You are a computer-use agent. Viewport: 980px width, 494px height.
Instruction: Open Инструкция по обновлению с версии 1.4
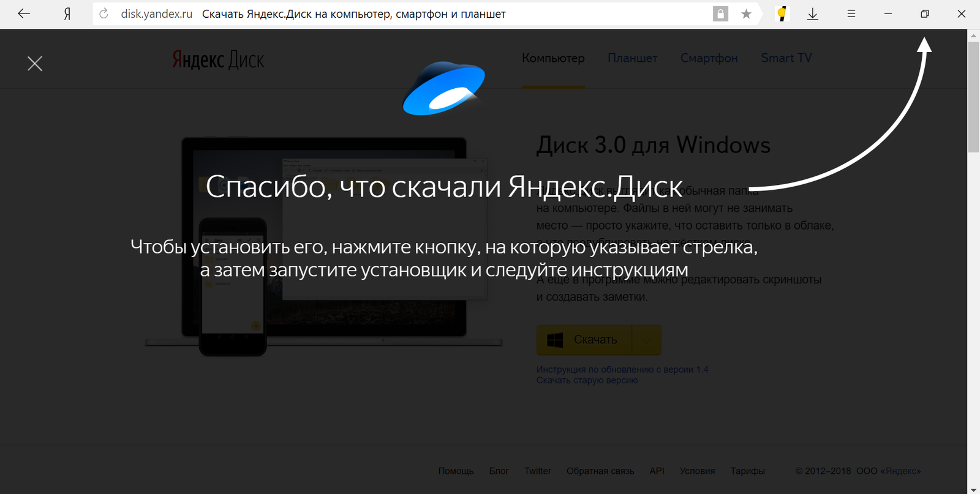click(x=622, y=370)
